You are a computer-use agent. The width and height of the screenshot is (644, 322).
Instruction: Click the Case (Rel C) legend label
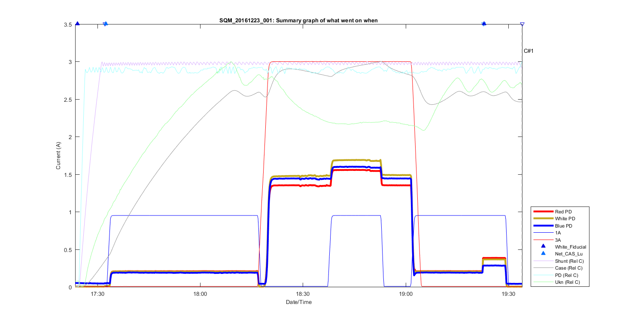[x=569, y=268]
